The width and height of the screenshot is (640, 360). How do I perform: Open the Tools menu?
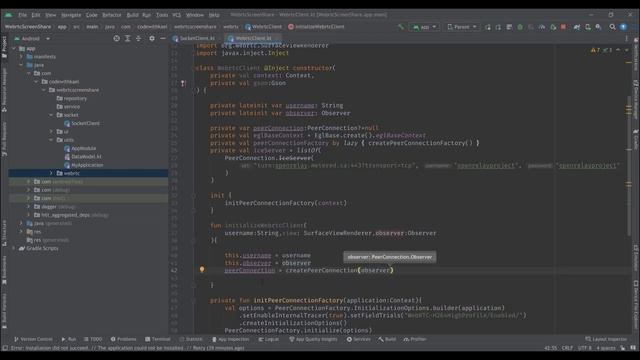point(162,15)
